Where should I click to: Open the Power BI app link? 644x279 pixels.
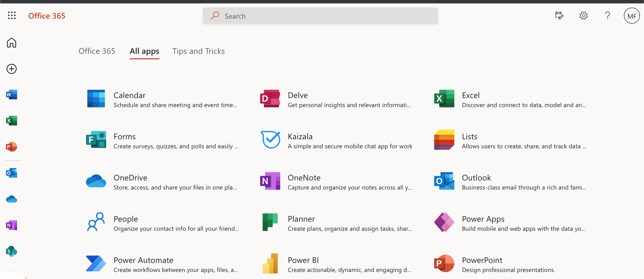coord(303,260)
